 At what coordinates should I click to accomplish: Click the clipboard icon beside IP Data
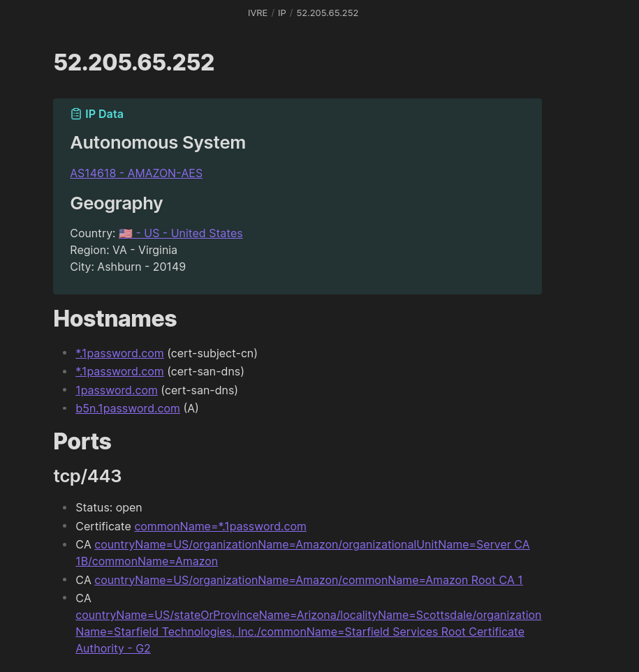(x=76, y=114)
